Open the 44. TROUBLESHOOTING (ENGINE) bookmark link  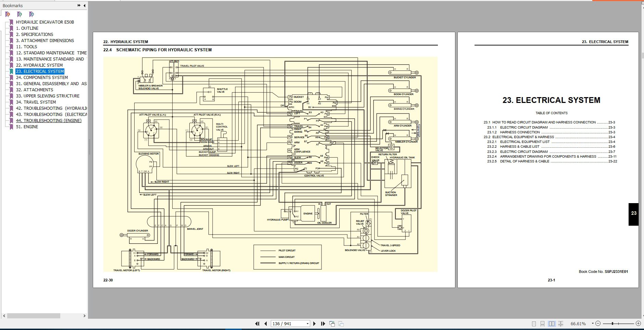[49, 120]
